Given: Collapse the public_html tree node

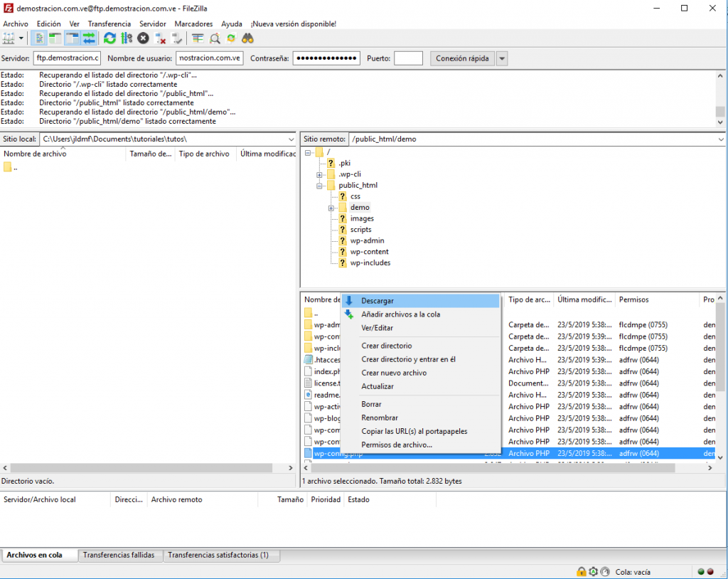Looking at the screenshot, I should pos(320,186).
